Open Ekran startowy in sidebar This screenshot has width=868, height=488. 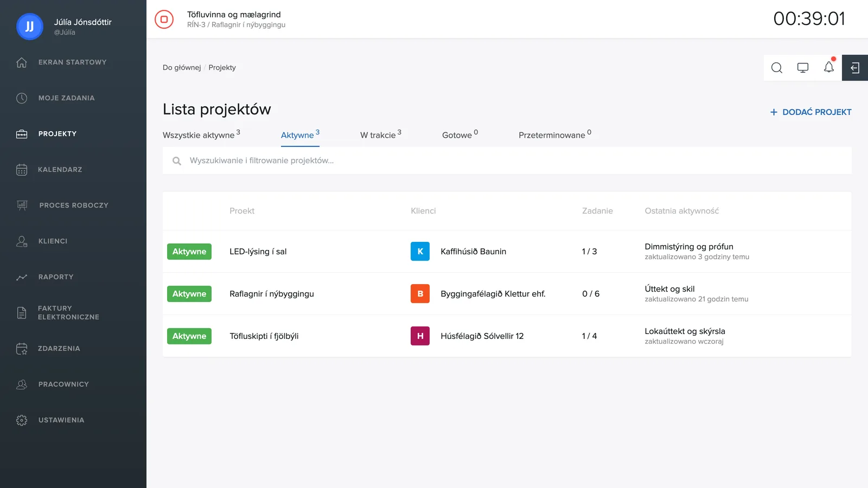click(73, 62)
